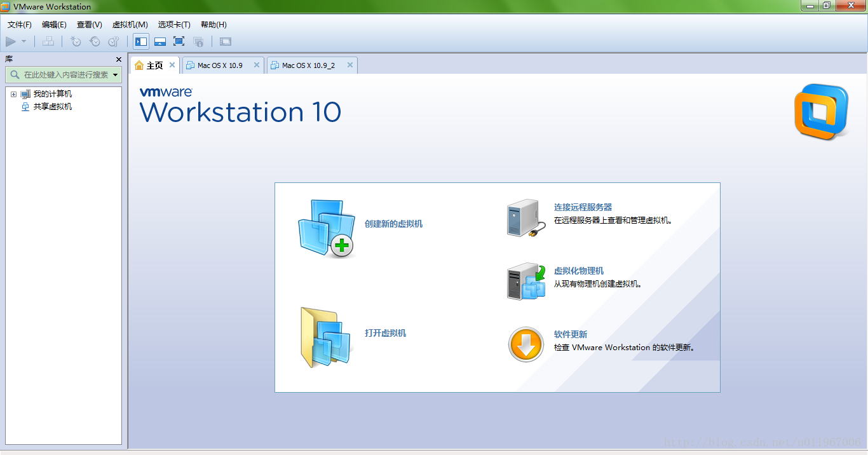Image resolution: width=868 pixels, height=455 pixels.
Task: Click the create new virtual machine icon
Action: (x=327, y=229)
